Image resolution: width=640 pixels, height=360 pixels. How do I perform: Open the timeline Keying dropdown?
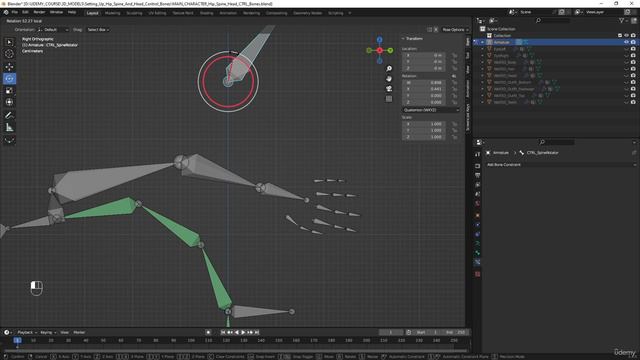pos(48,333)
